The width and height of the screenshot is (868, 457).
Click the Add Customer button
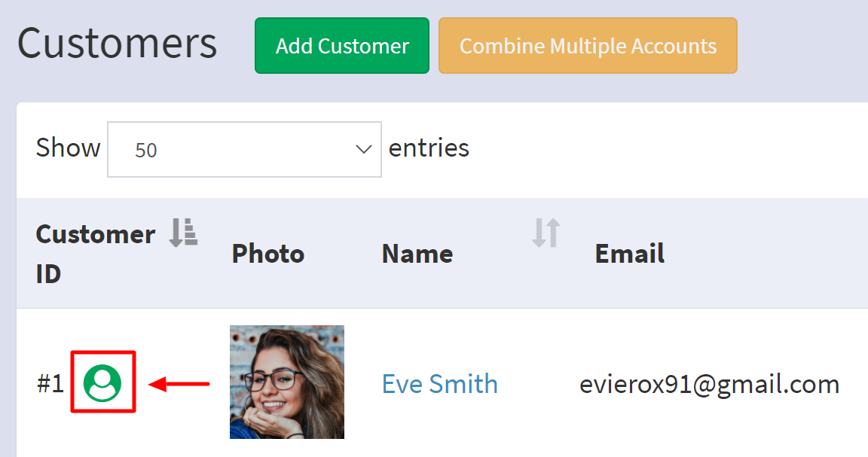coord(342,45)
